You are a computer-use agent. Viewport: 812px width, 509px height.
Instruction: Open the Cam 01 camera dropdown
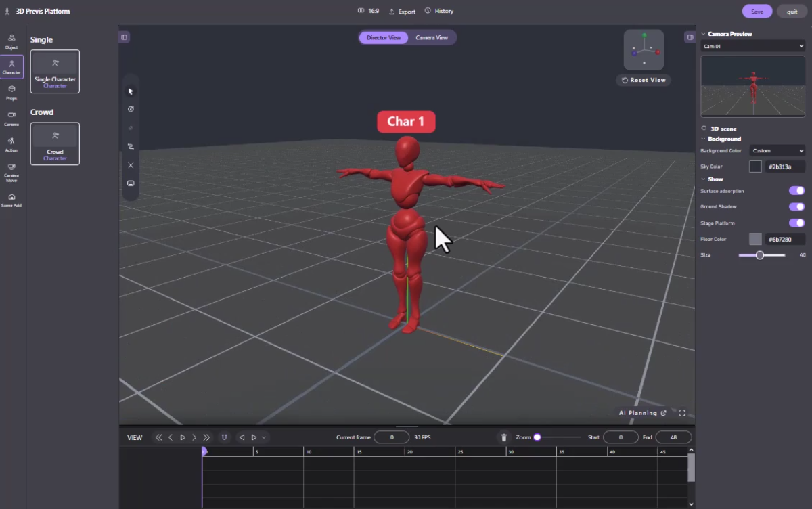click(x=753, y=46)
